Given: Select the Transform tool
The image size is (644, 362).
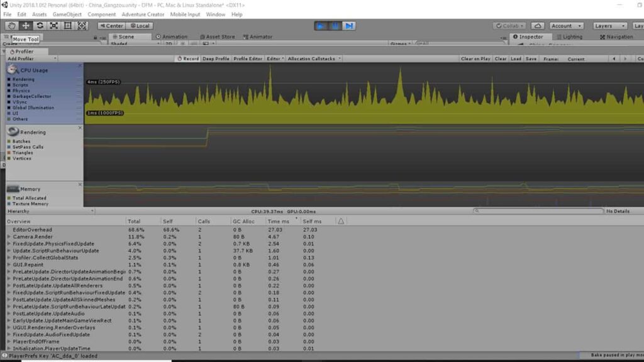Looking at the screenshot, I should (82, 25).
